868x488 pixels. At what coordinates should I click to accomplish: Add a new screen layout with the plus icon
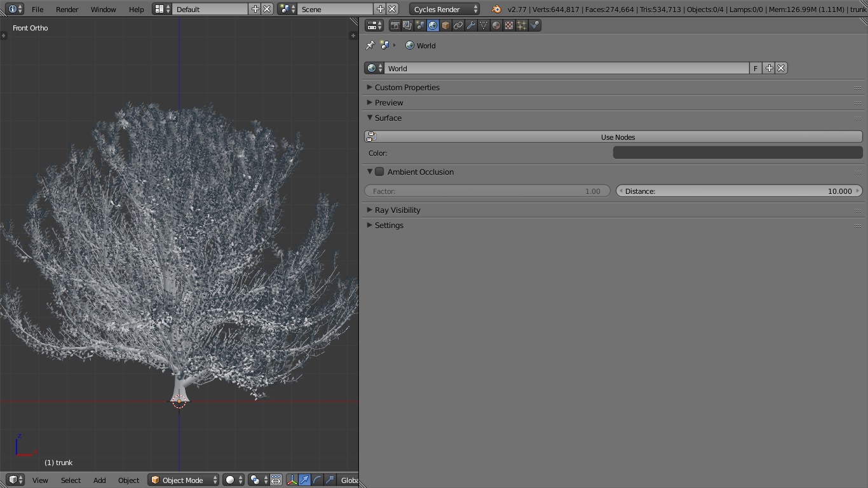click(255, 9)
